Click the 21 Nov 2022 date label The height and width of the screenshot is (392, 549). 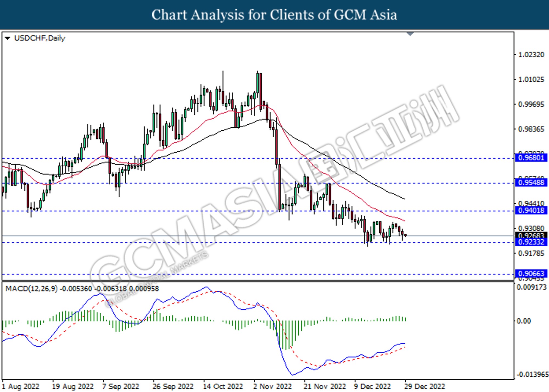325,387
